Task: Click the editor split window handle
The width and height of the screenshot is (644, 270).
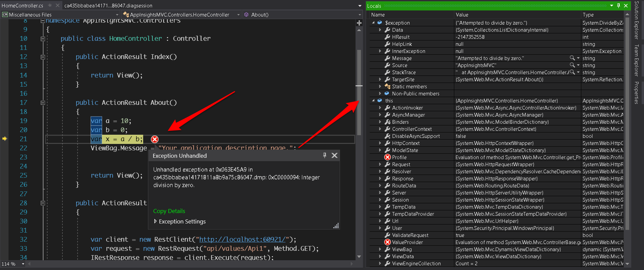Action: pyautogui.click(x=359, y=23)
